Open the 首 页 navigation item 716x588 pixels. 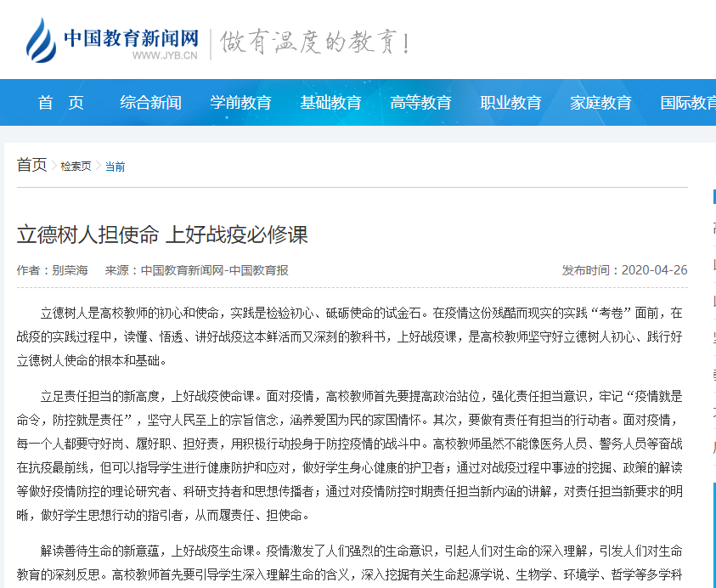[61, 103]
